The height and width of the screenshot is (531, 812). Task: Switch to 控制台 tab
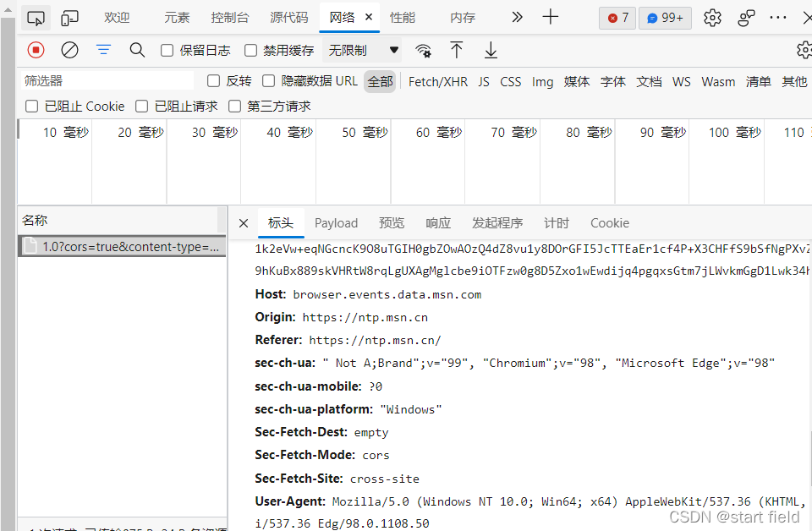(229, 18)
